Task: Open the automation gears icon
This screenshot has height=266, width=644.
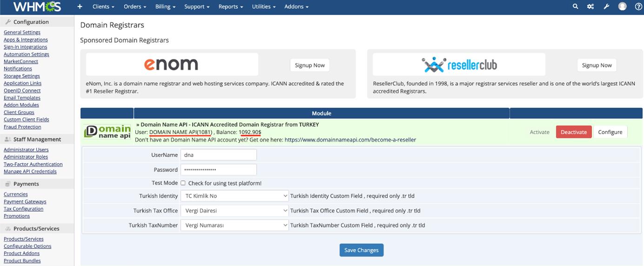Action: (590, 7)
